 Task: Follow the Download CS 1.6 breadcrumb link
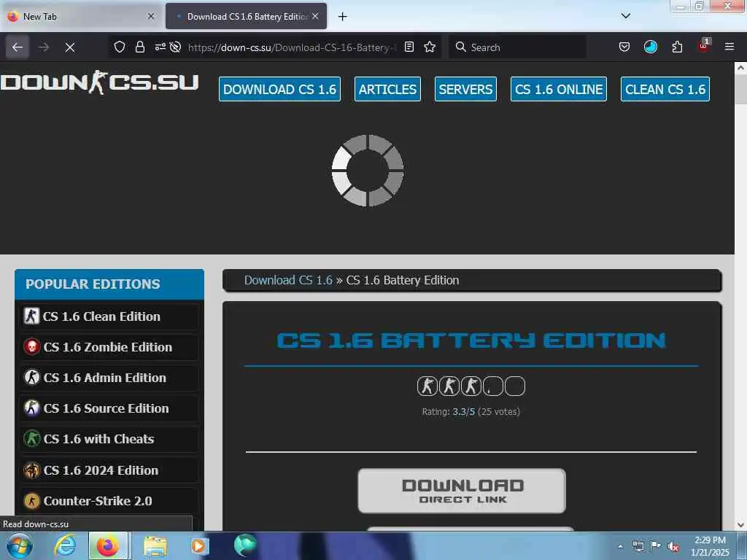pos(288,280)
